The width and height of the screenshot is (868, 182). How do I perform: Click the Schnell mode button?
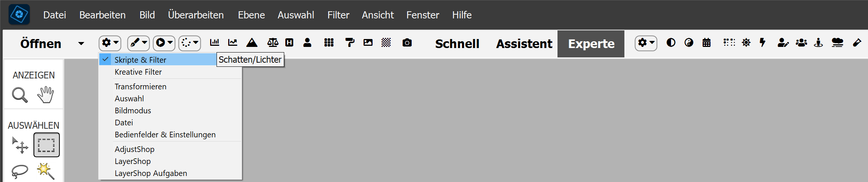pos(457,44)
